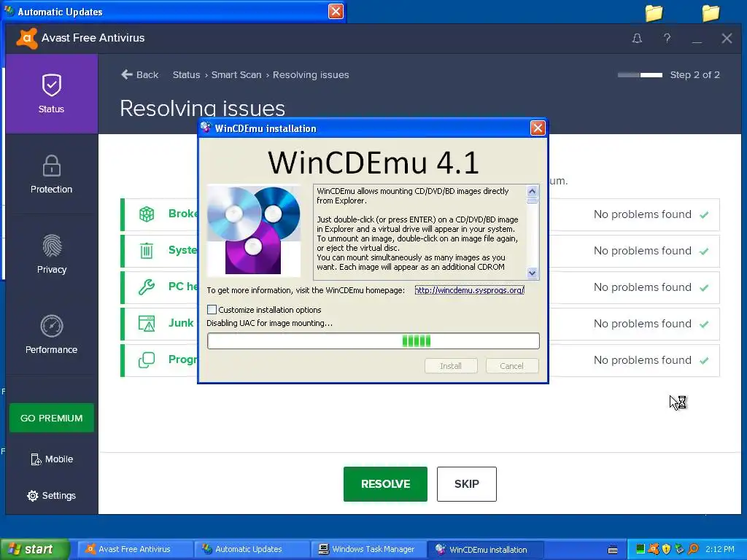Click 'No problems found' in the Programs row

pyautogui.click(x=642, y=360)
